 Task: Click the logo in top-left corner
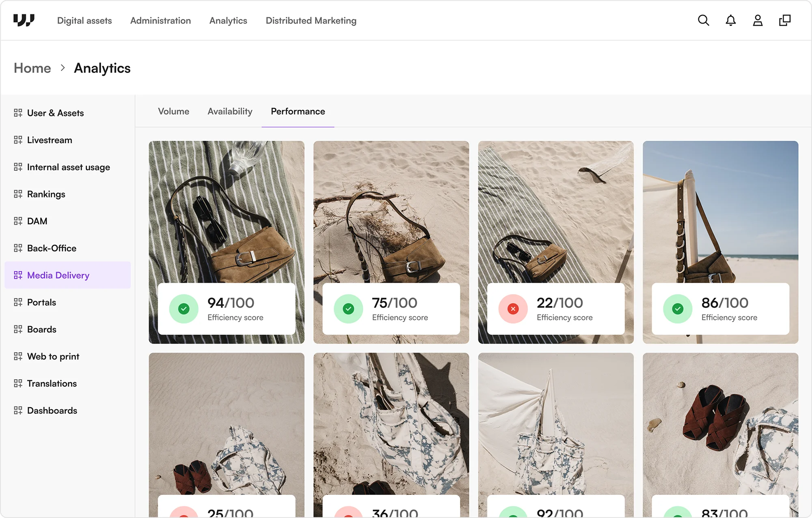(x=24, y=20)
